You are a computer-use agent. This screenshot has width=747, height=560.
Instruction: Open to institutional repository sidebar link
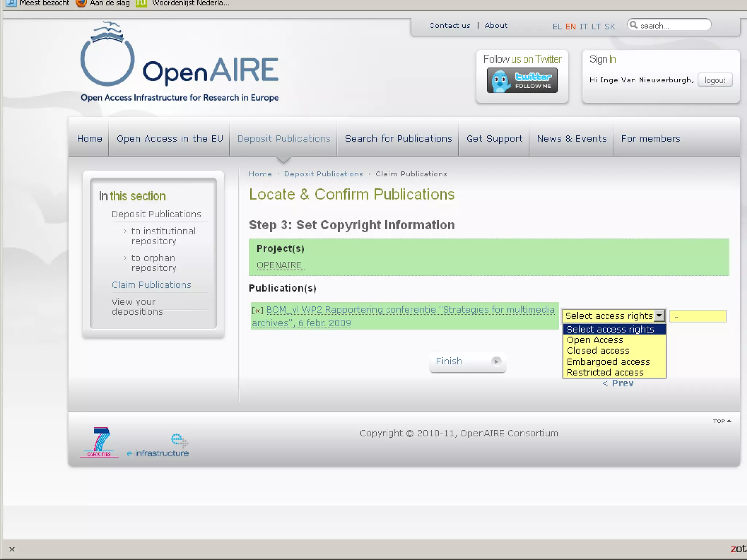pyautogui.click(x=163, y=236)
